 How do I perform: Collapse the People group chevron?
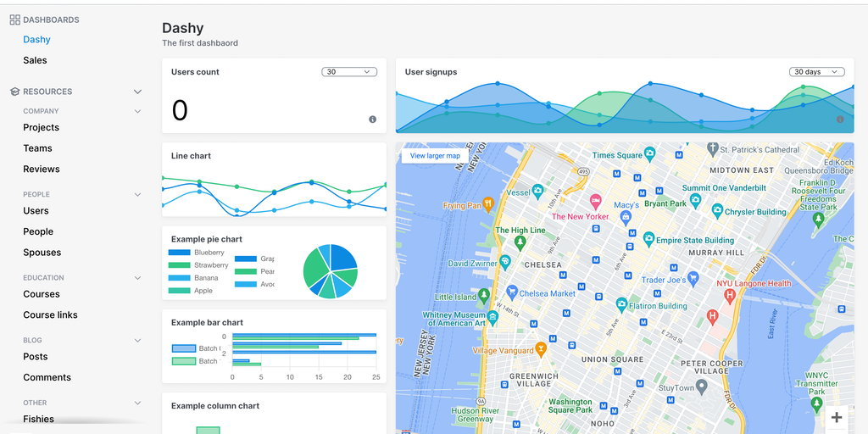(x=138, y=195)
